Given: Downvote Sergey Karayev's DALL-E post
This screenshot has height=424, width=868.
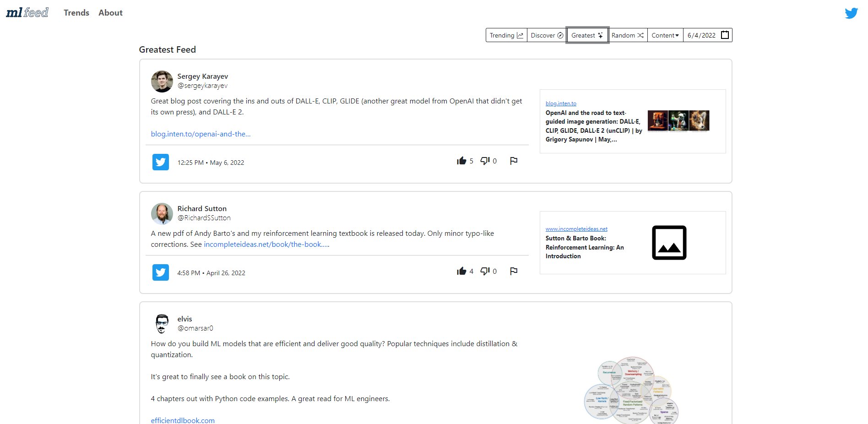Looking at the screenshot, I should (485, 161).
